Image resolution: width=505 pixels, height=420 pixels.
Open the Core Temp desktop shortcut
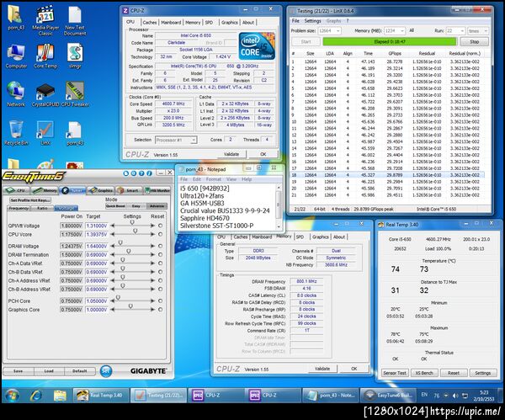pos(45,56)
